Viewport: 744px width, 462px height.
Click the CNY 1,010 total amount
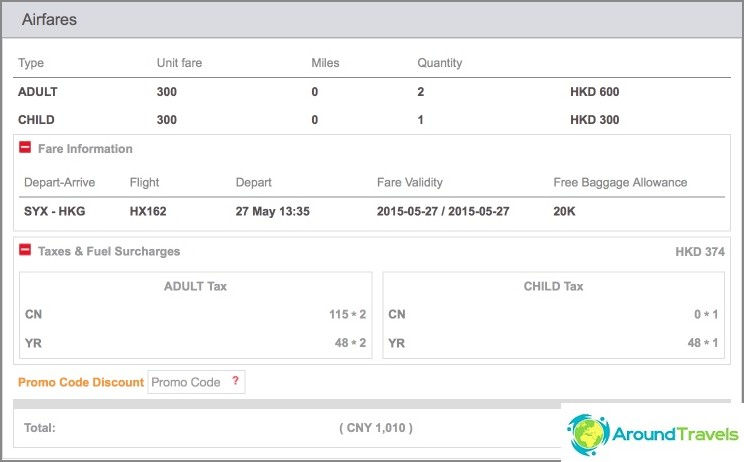click(x=376, y=428)
